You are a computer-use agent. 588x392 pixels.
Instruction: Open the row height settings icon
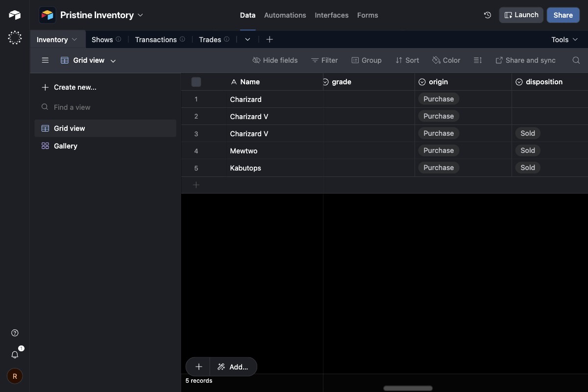click(478, 60)
